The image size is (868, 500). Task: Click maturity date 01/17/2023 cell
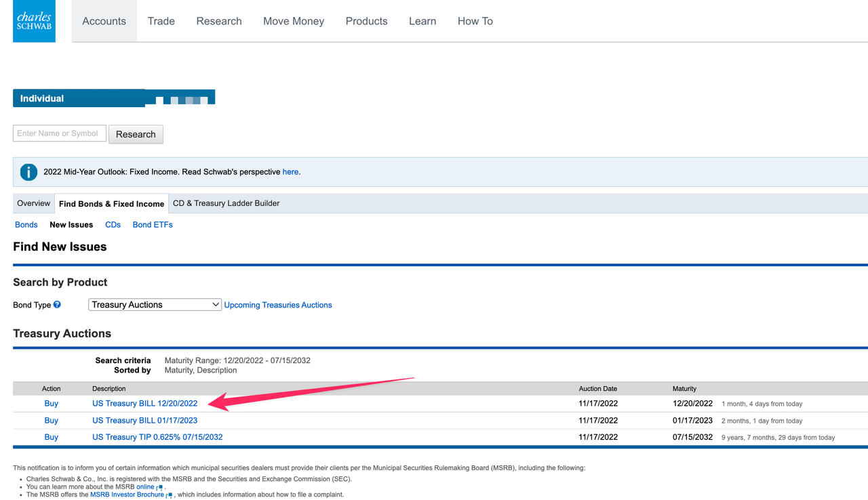coord(693,420)
